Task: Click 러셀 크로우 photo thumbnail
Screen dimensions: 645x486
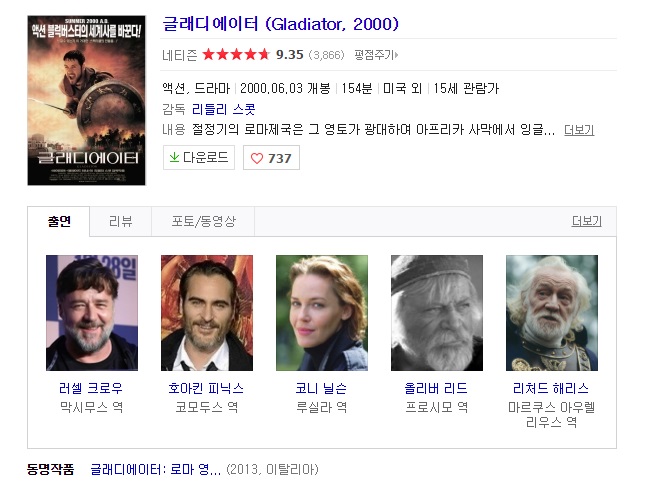Action: pos(92,313)
